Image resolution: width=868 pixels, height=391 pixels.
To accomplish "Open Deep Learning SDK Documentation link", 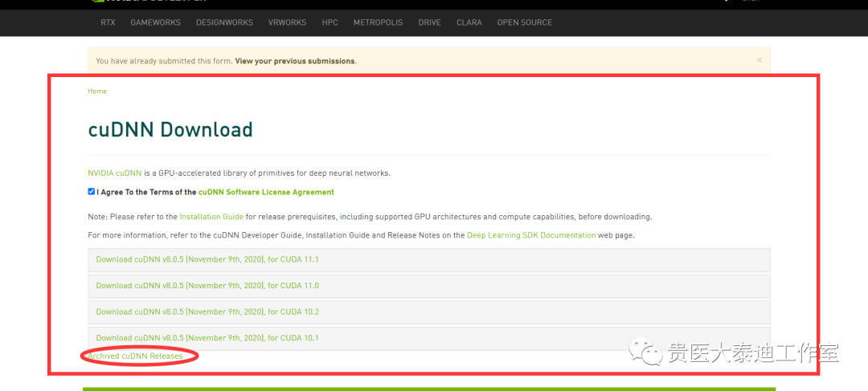I will click(531, 235).
